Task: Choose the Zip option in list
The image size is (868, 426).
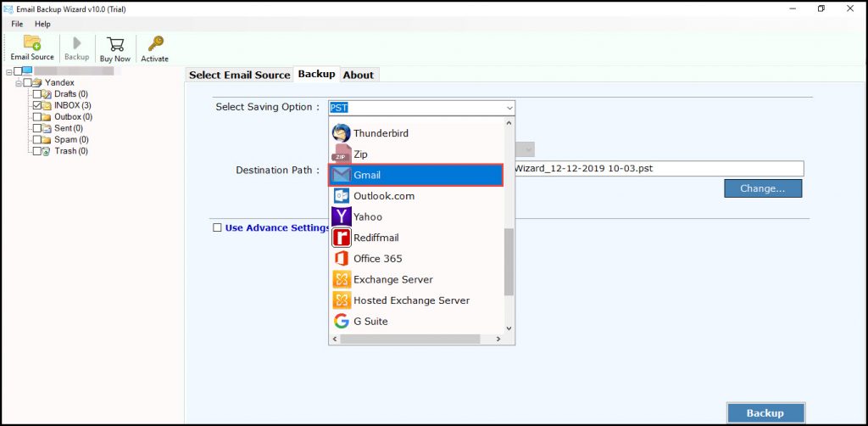Action: click(x=360, y=154)
